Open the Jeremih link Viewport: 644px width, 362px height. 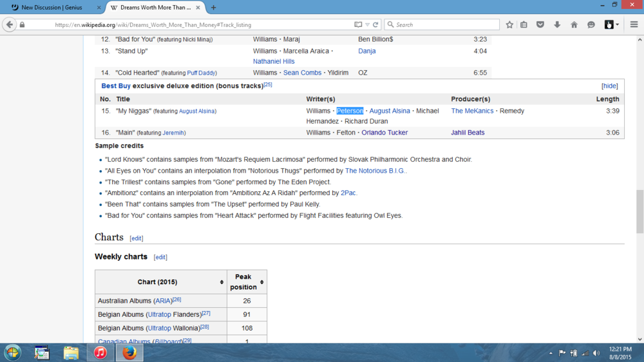point(173,133)
